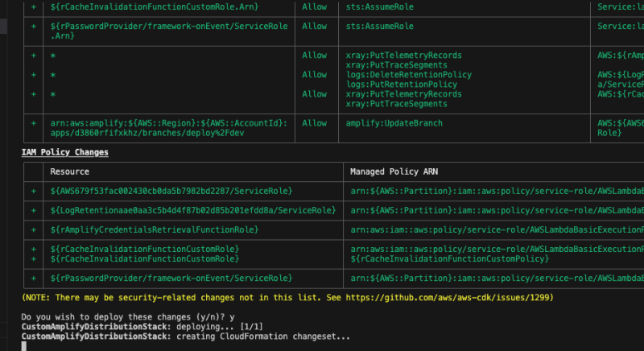Select the AWS679f53fac002430cb0da5b7982bd2287/ServiceRole resource text
Image resolution: width=644 pixels, height=351 pixels.
click(171, 191)
